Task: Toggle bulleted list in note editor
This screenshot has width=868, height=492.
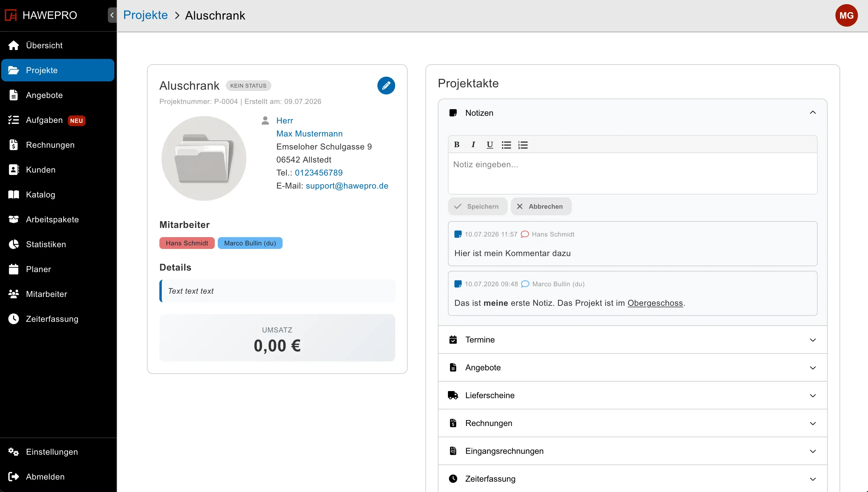Action: 506,145
